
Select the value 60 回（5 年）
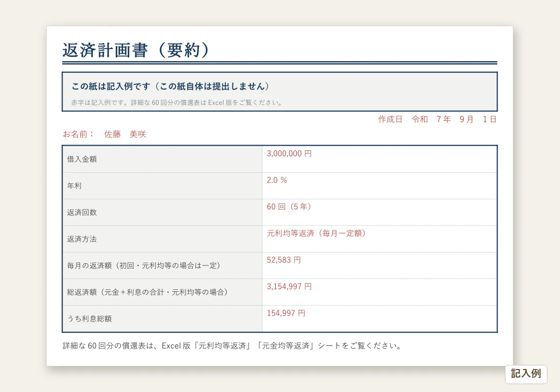tap(289, 207)
